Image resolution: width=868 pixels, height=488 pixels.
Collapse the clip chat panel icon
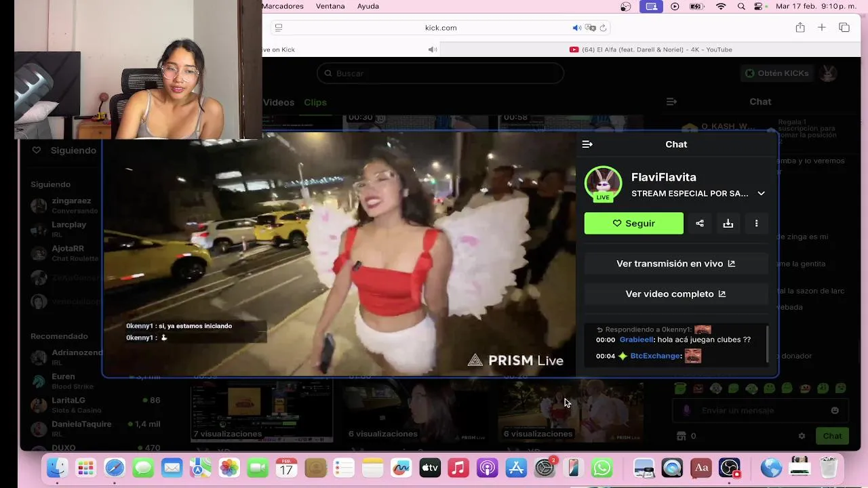tap(587, 144)
